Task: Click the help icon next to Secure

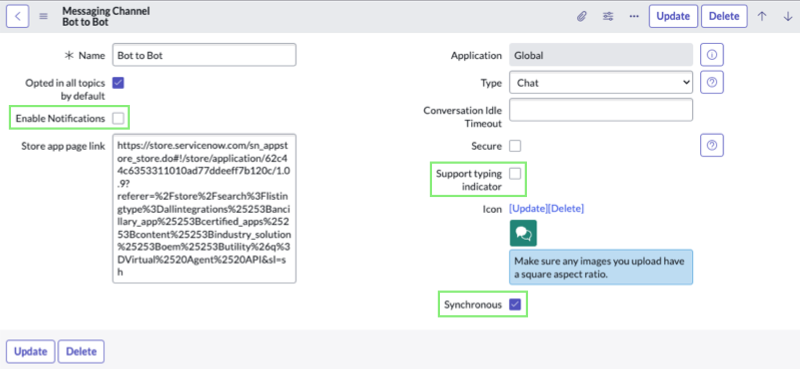Action: [712, 145]
